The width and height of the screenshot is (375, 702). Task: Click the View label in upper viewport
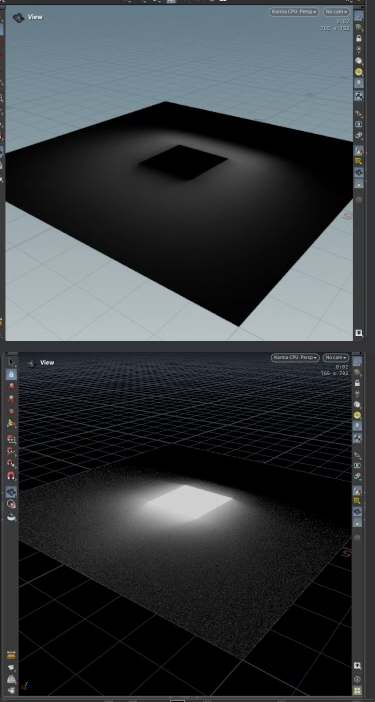[35, 17]
